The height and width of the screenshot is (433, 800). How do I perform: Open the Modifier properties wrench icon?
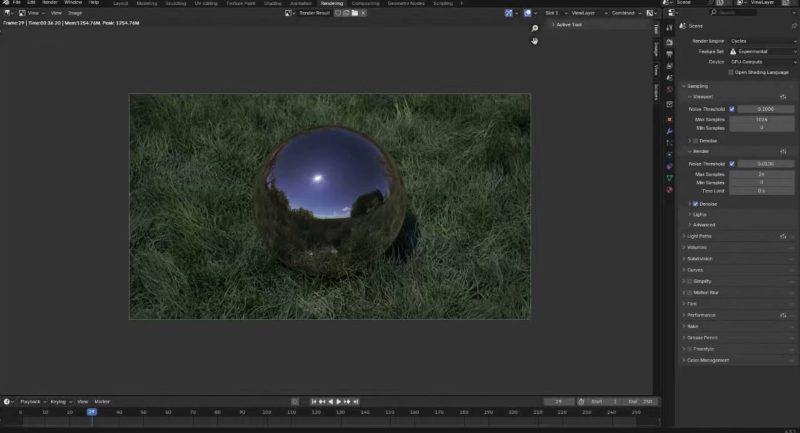tap(669, 132)
